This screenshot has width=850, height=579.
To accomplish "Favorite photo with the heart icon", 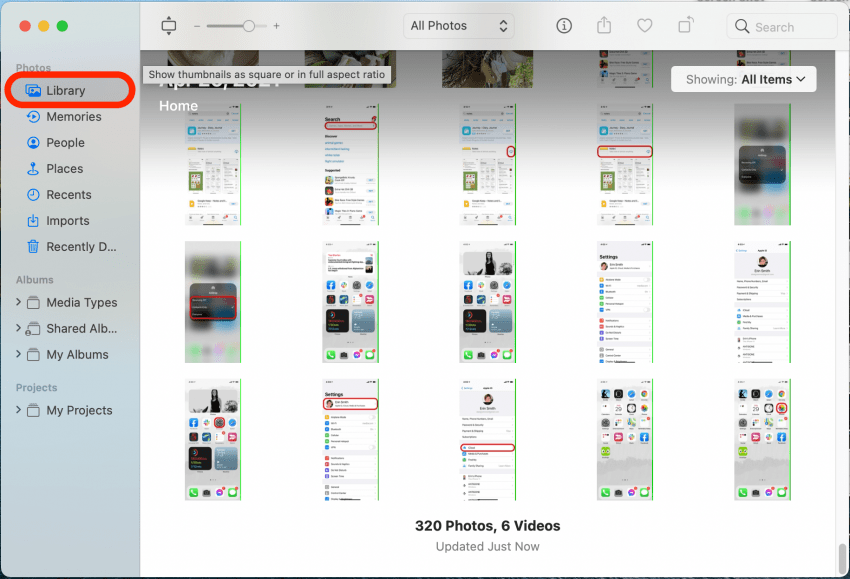I will click(x=645, y=25).
